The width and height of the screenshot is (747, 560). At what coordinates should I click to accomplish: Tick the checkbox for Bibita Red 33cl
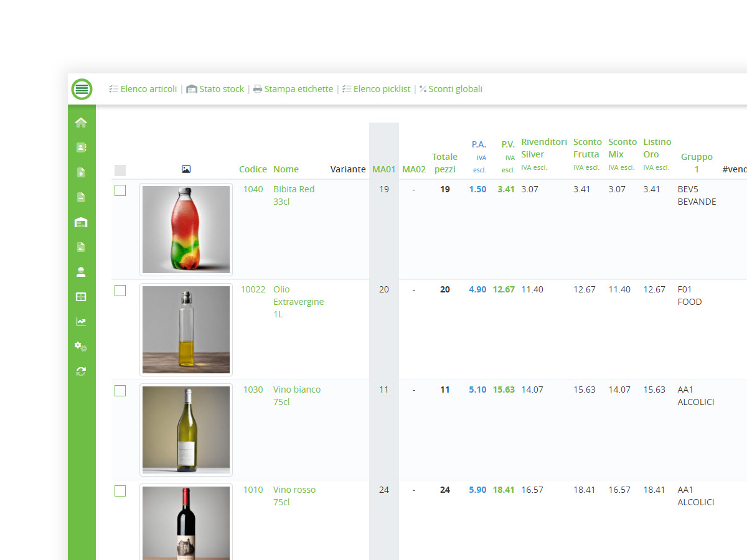click(120, 190)
